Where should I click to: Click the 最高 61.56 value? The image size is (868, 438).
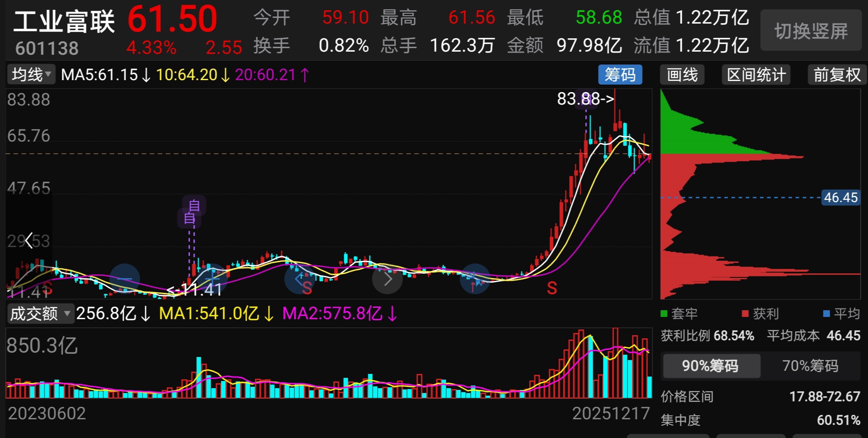472,18
